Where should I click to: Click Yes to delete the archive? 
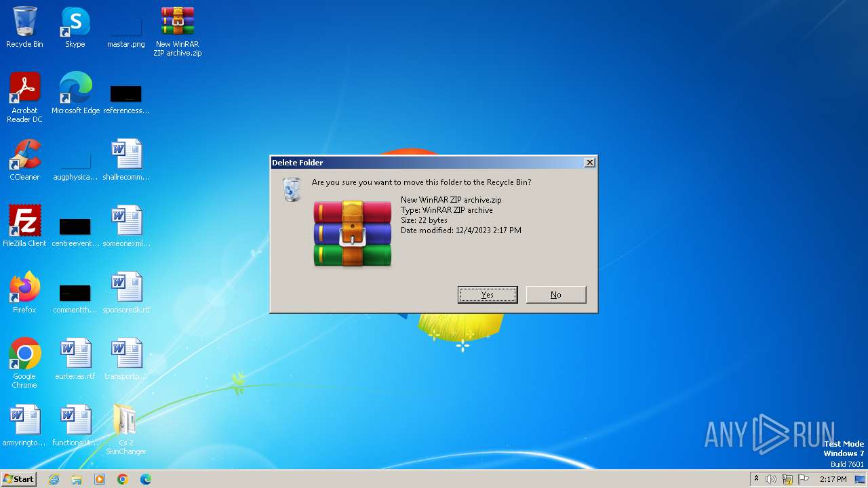click(x=488, y=295)
